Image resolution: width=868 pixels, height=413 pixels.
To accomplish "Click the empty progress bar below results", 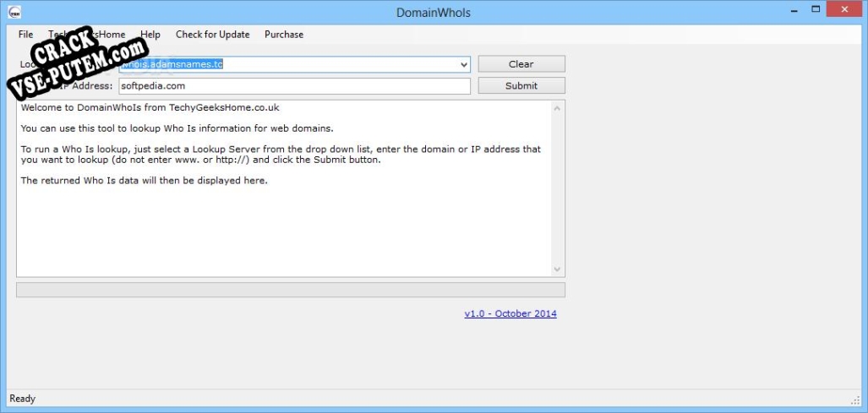I will pos(290,290).
